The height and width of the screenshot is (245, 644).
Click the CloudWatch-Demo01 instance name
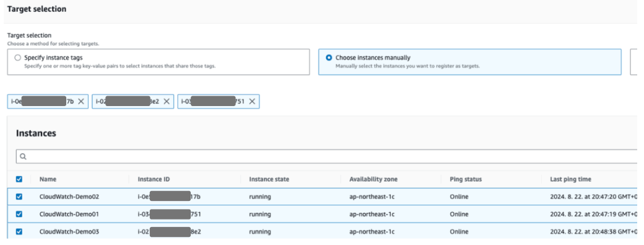click(69, 214)
